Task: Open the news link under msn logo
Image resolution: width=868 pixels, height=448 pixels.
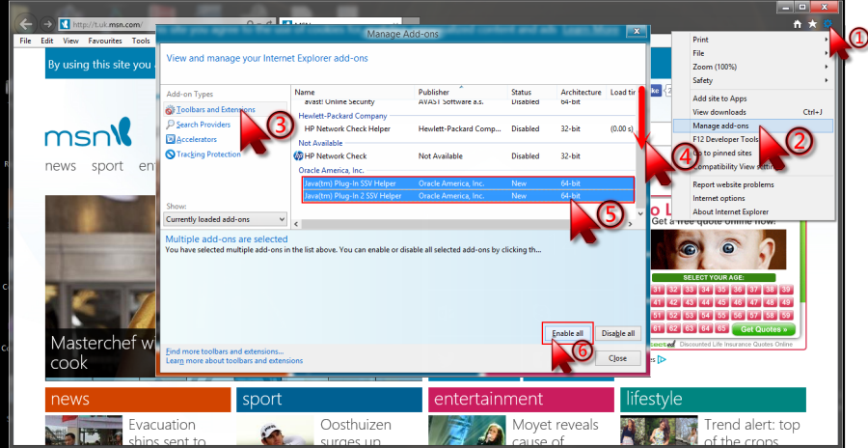Action: click(61, 166)
